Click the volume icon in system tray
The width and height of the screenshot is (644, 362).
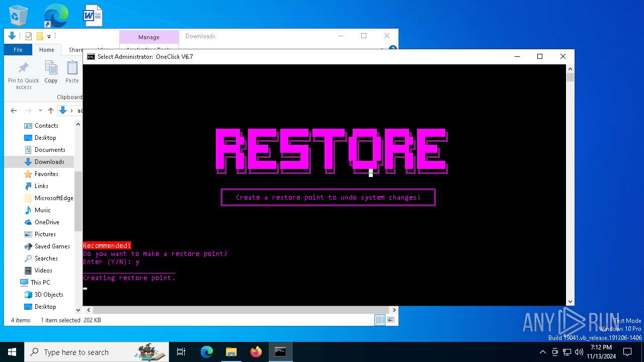[x=579, y=352]
